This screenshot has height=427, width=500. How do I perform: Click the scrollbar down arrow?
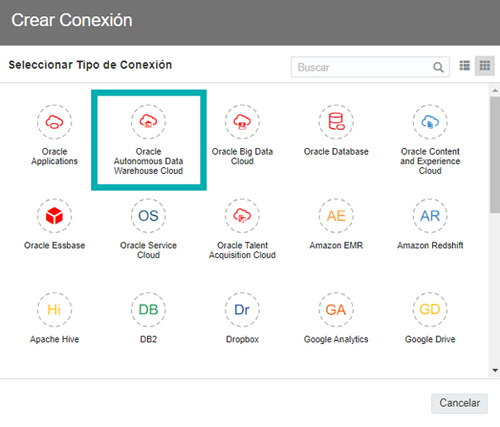point(495,370)
